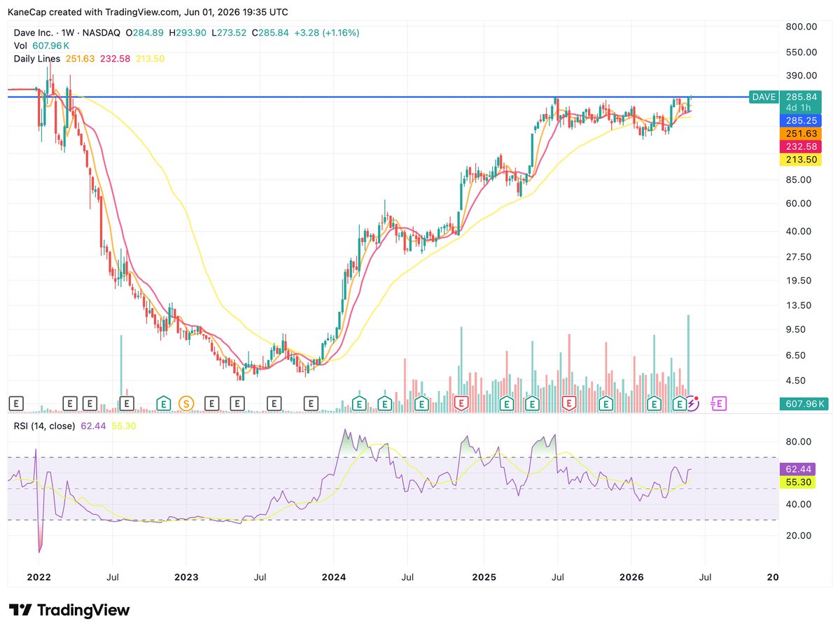Click the tallest green volume bar in 2026

(x=689, y=354)
